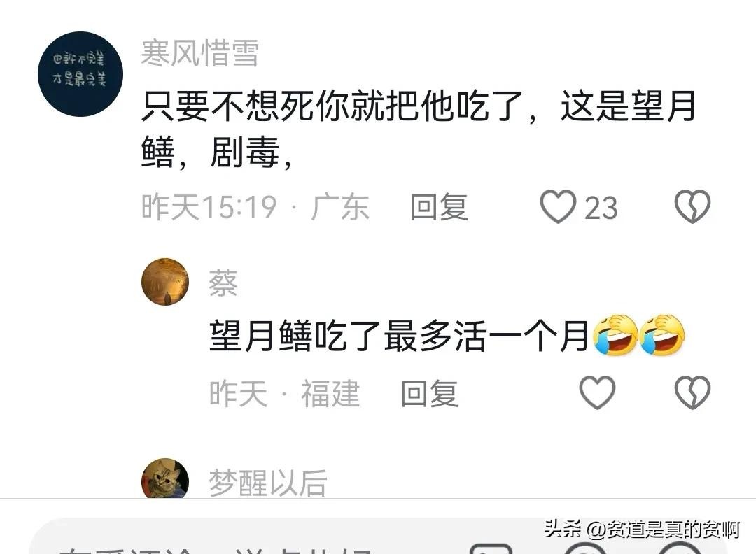Open username 蔡 profile link
The width and height of the screenshot is (756, 554).
[223, 283]
